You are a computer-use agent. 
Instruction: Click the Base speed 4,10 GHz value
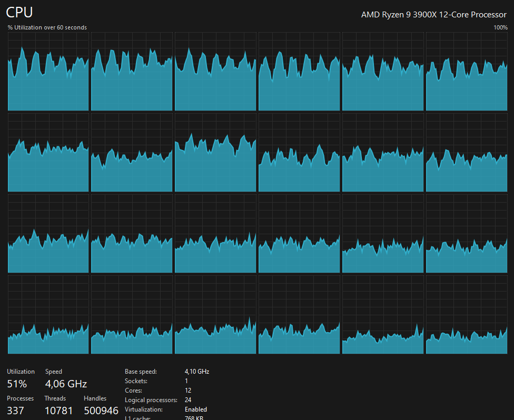197,372
